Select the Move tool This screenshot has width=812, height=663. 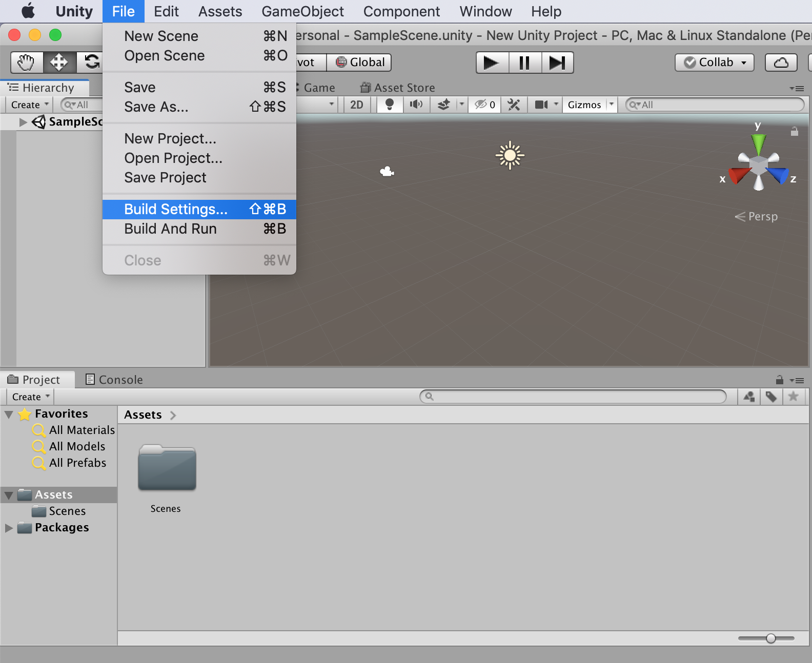pyautogui.click(x=59, y=63)
